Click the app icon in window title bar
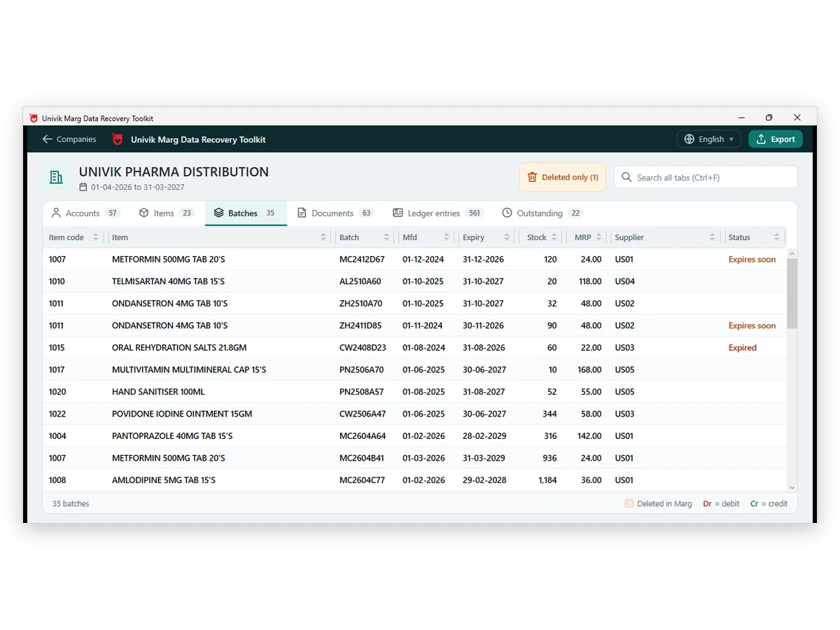The height and width of the screenshot is (630, 840). click(x=34, y=118)
